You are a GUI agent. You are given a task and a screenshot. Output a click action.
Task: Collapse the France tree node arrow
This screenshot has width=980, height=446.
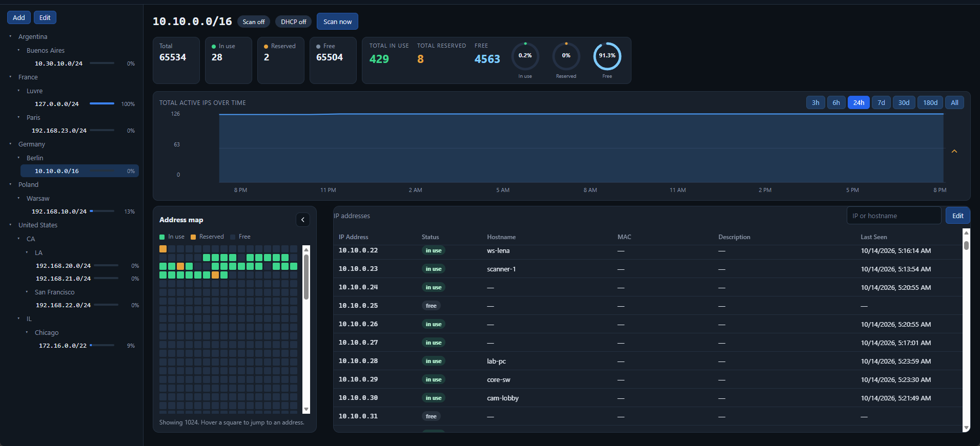click(10, 77)
